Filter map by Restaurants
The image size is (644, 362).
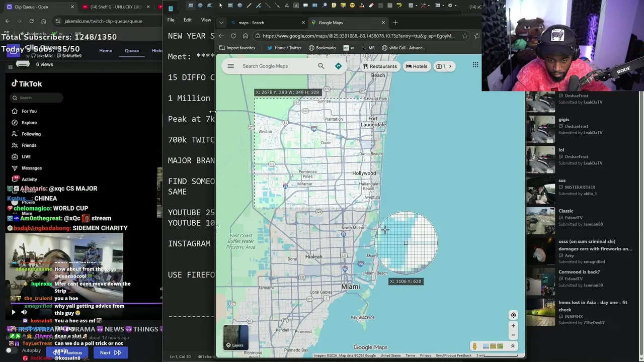[380, 66]
